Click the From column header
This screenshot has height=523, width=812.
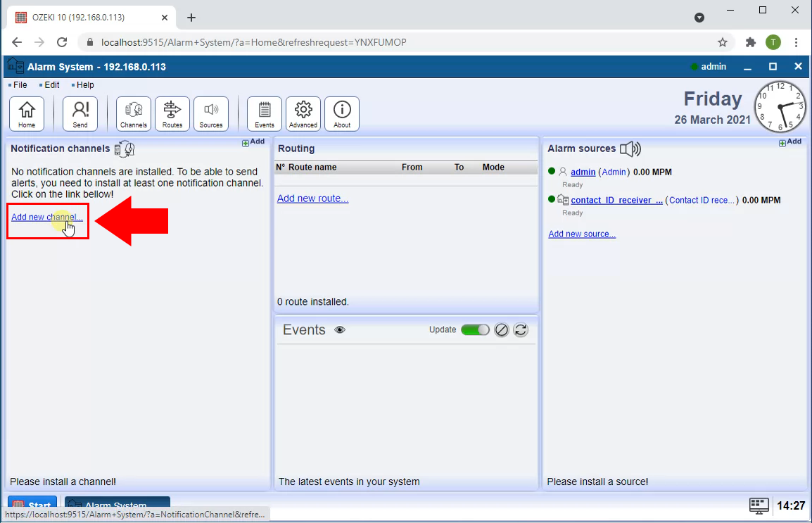pos(412,168)
